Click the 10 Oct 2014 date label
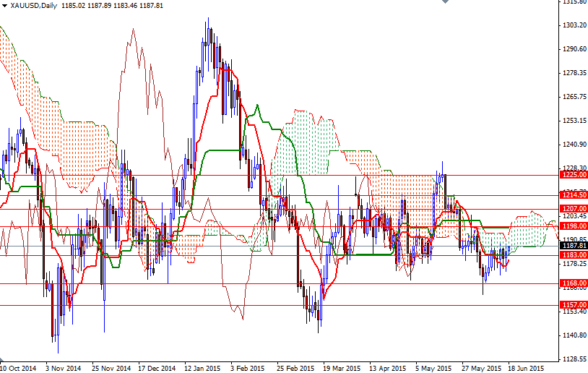 pyautogui.click(x=19, y=367)
